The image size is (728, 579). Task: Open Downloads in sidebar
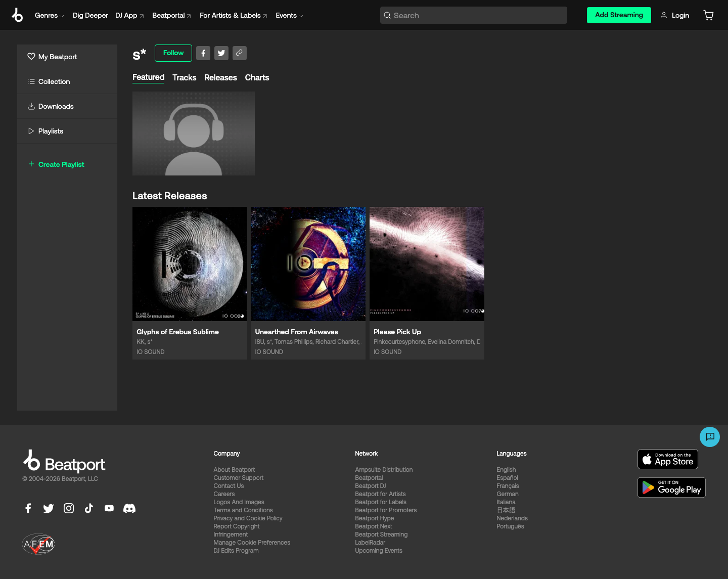pyautogui.click(x=67, y=106)
